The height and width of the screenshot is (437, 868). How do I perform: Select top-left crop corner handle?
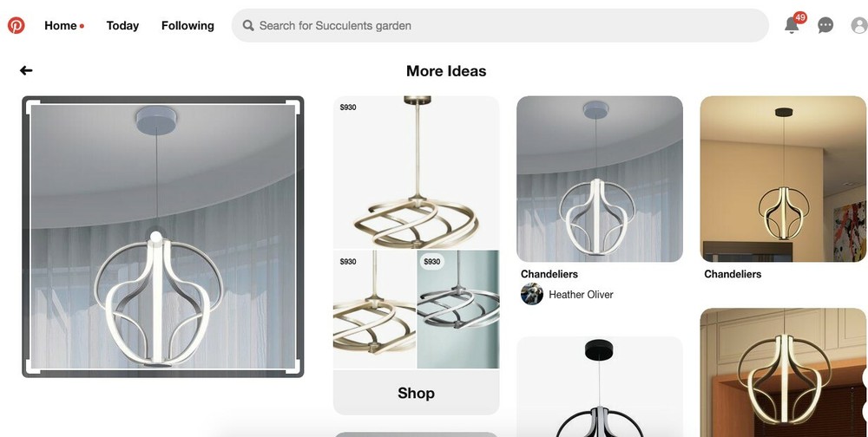tap(32, 106)
